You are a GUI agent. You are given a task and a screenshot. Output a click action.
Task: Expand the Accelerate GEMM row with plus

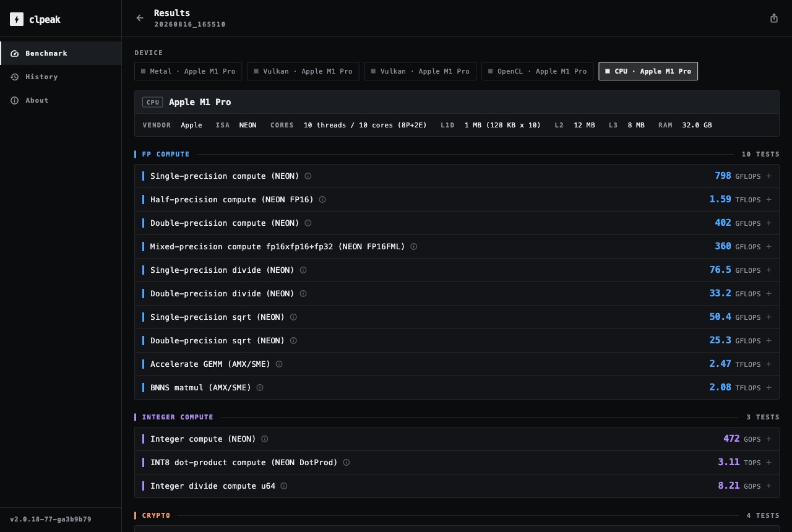(x=769, y=364)
